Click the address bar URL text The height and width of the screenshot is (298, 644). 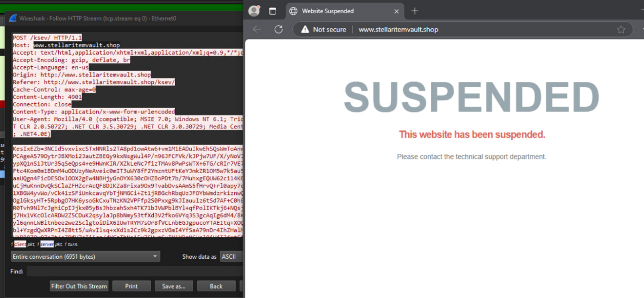pos(398,30)
